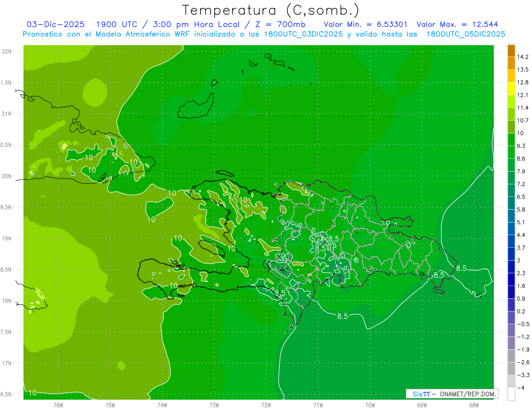Click the 73W longitude axis label
Image resolution: width=532 pixels, height=411 pixels.
[214, 405]
